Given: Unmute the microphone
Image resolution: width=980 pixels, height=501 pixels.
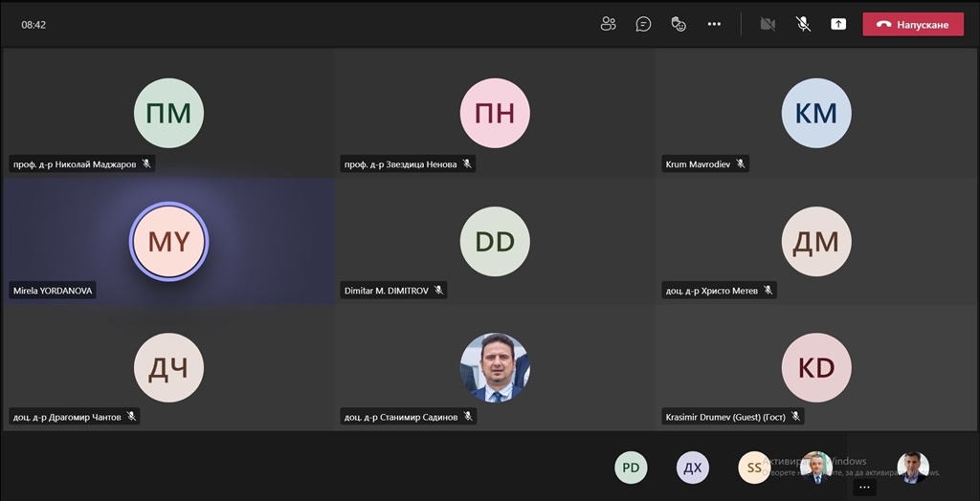Looking at the screenshot, I should click(803, 24).
